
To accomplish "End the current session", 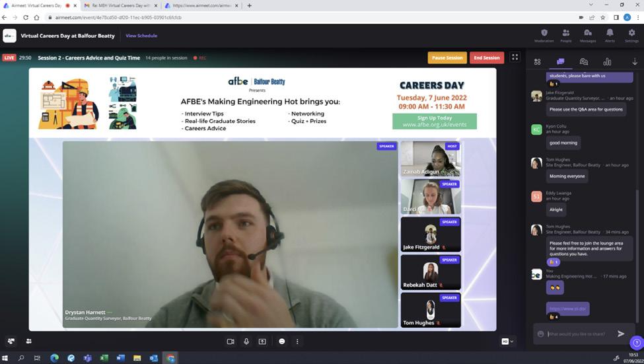I will (x=487, y=58).
